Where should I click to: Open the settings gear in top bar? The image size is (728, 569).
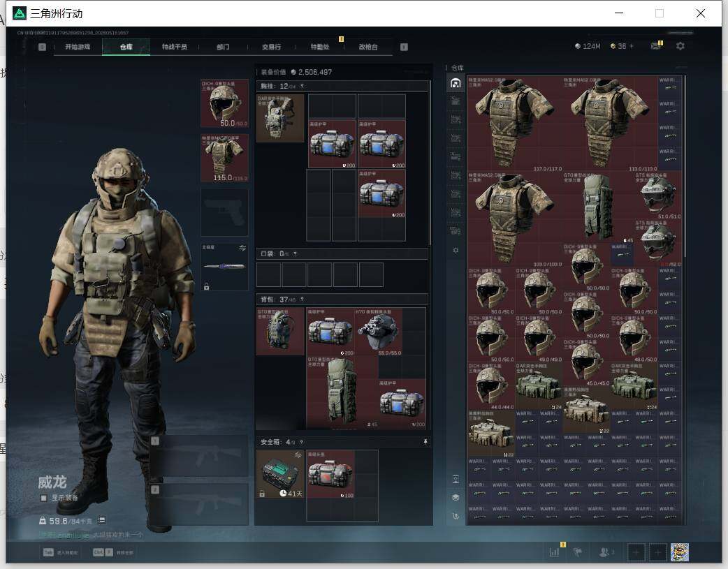680,46
